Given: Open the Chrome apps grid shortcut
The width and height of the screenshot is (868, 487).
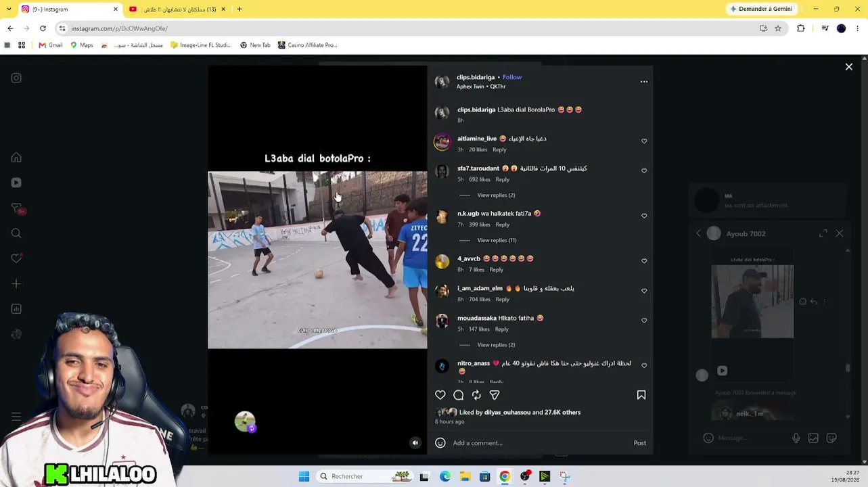Looking at the screenshot, I should pyautogui.click(x=22, y=45).
